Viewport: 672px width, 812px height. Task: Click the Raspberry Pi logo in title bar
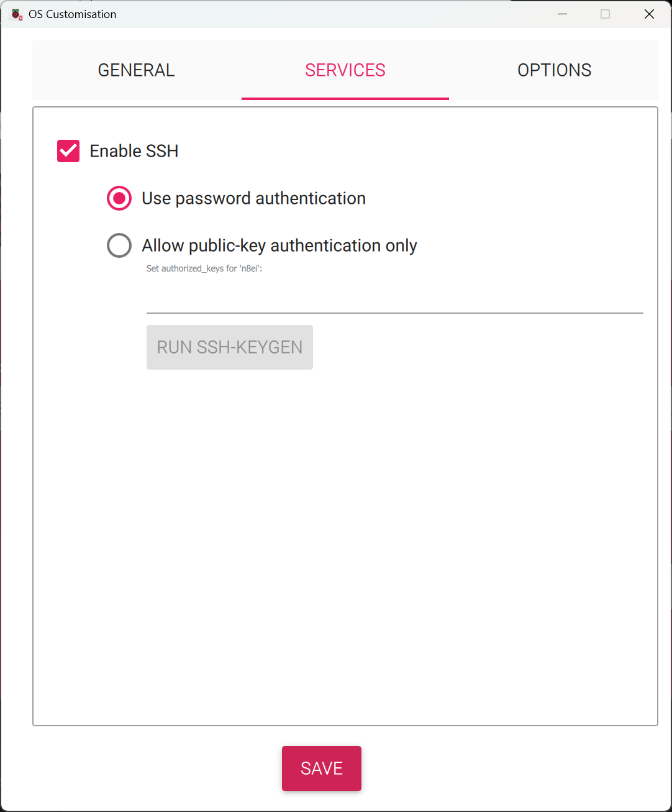(x=16, y=14)
